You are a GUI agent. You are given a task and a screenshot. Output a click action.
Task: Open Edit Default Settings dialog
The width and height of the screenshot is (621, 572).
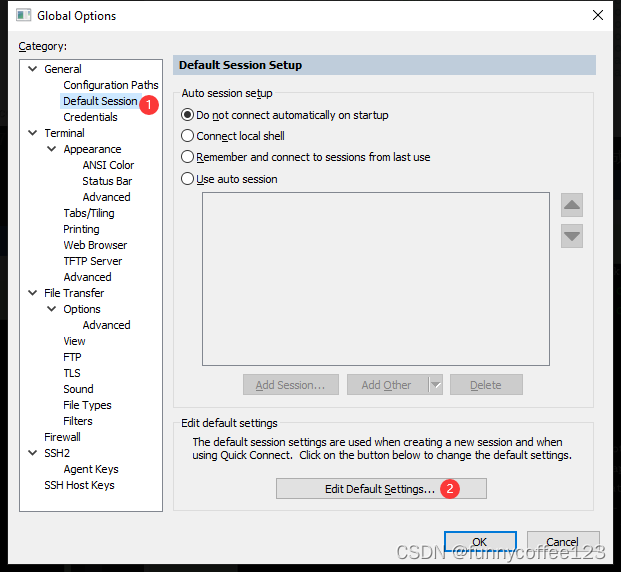[x=381, y=488]
